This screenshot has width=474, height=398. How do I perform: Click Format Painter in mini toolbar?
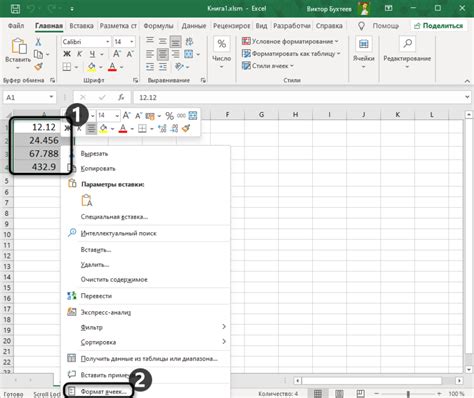(186, 128)
